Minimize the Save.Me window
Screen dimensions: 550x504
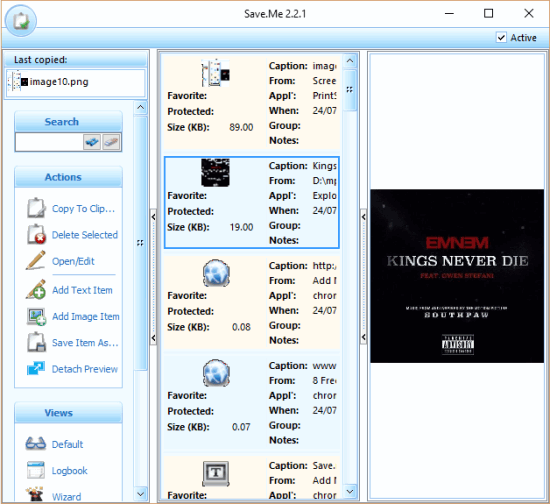[x=449, y=13]
